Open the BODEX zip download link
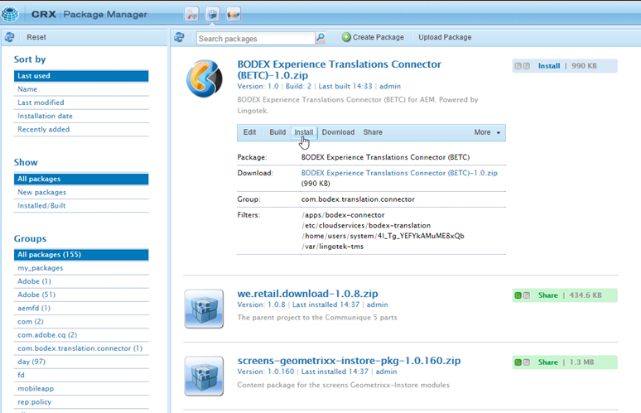Image resolution: width=641 pixels, height=413 pixels. click(399, 173)
